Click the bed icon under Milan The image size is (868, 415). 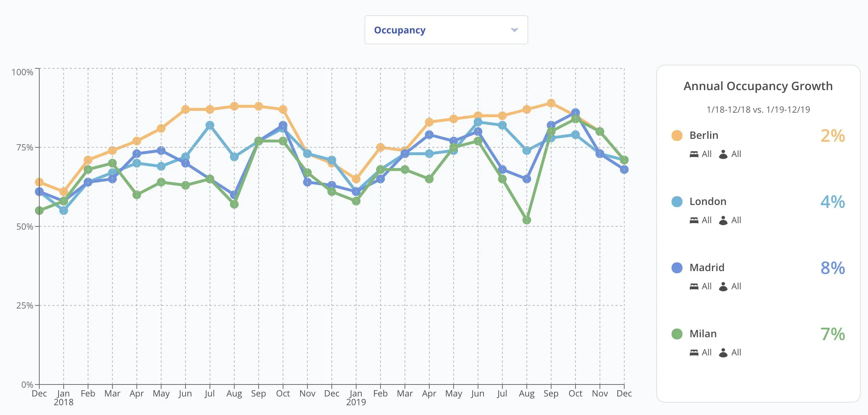694,353
